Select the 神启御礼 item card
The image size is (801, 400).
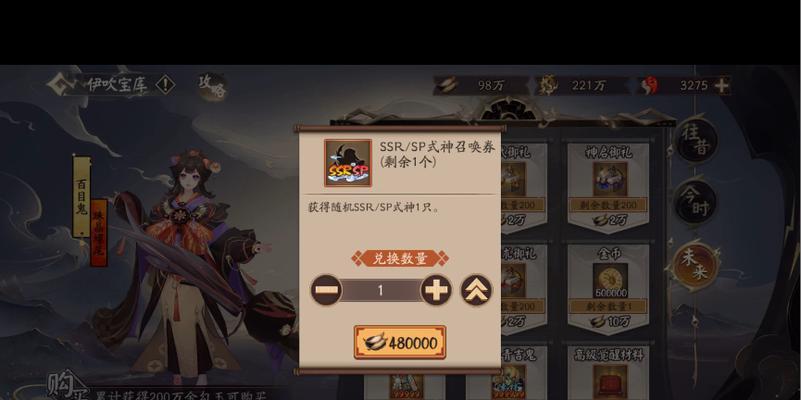608,187
